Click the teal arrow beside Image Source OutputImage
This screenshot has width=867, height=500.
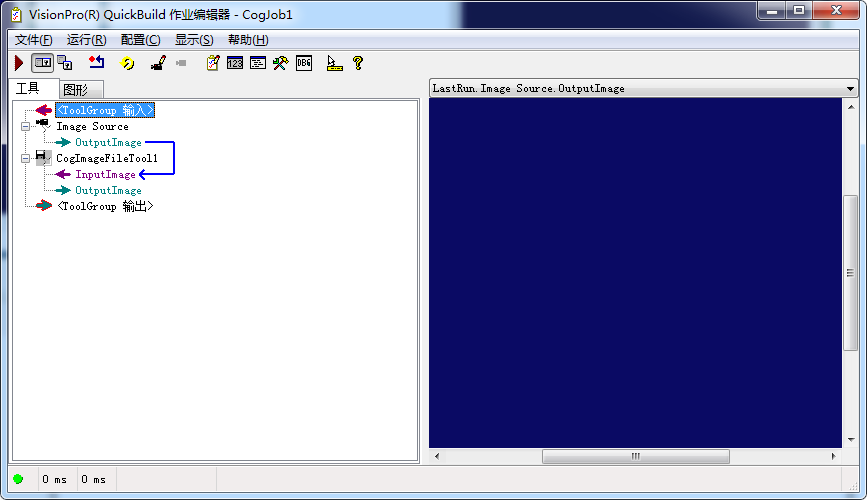pyautogui.click(x=63, y=143)
